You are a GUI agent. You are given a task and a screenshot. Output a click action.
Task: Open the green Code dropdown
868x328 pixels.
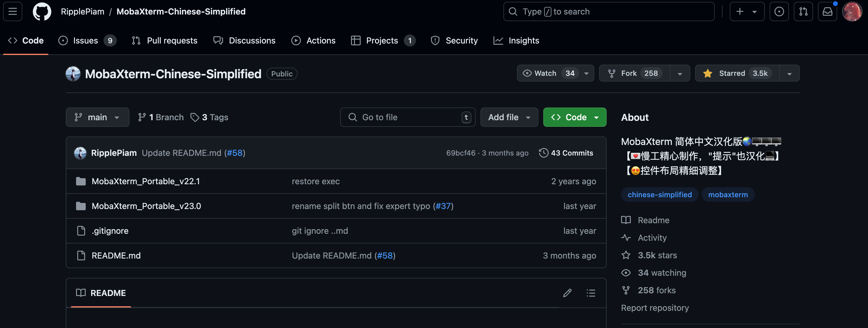click(x=575, y=117)
